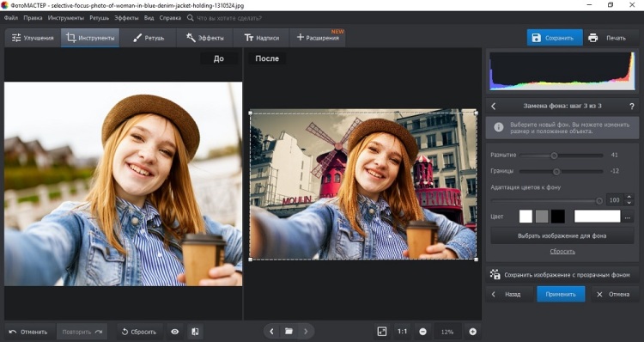Open the color picker ellipsis button
644x342 pixels.
pyautogui.click(x=628, y=217)
